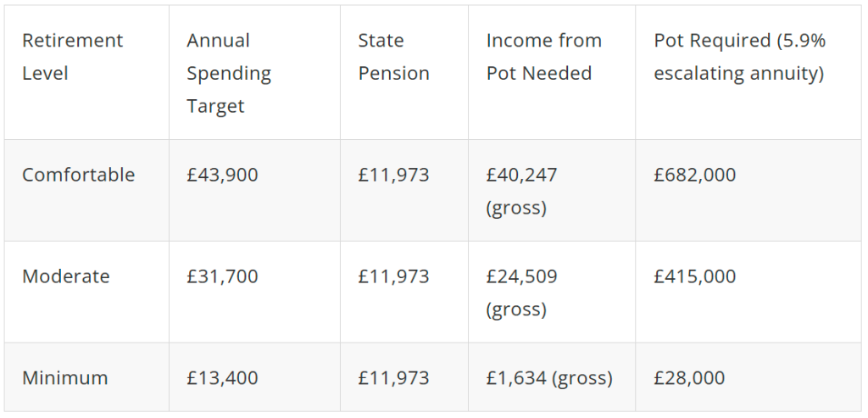Select the £40,247 (gross) income cell

pos(521,191)
